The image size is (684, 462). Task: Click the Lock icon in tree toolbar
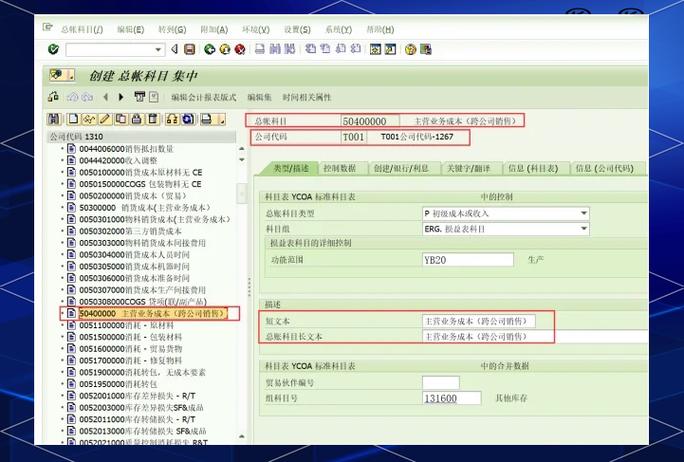[137, 119]
